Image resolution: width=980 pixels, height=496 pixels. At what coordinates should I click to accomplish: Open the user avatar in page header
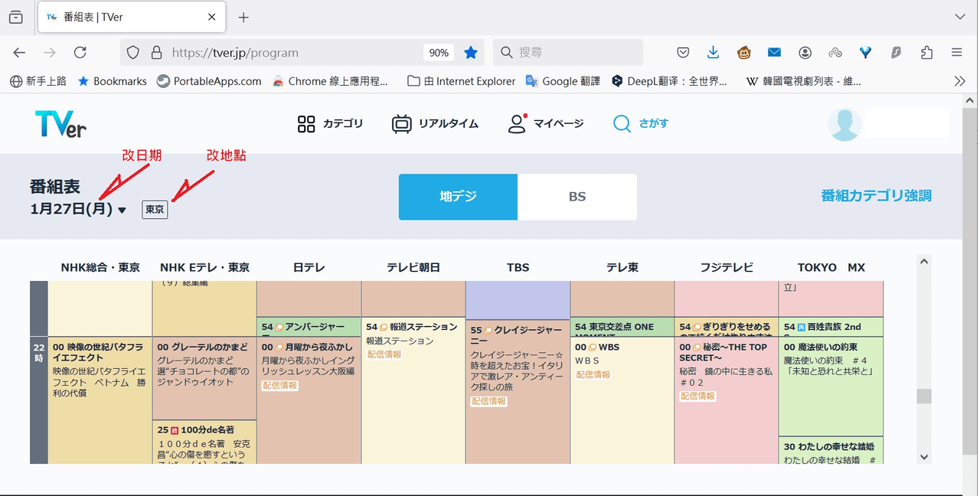(845, 124)
